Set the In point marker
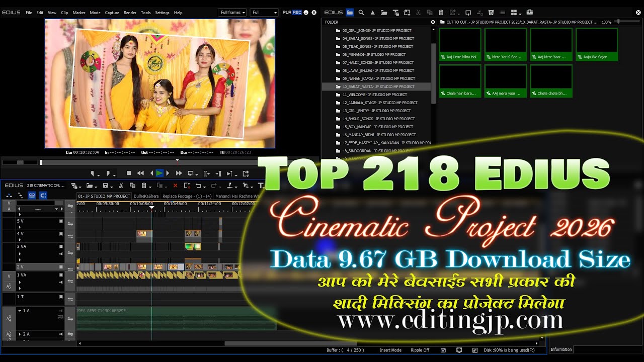This screenshot has width=644, height=362. click(93, 173)
